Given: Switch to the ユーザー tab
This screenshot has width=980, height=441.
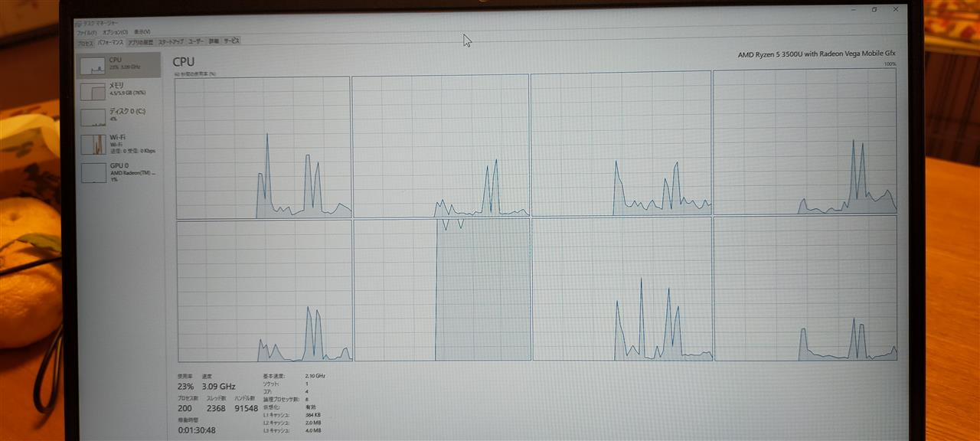Looking at the screenshot, I should [196, 41].
